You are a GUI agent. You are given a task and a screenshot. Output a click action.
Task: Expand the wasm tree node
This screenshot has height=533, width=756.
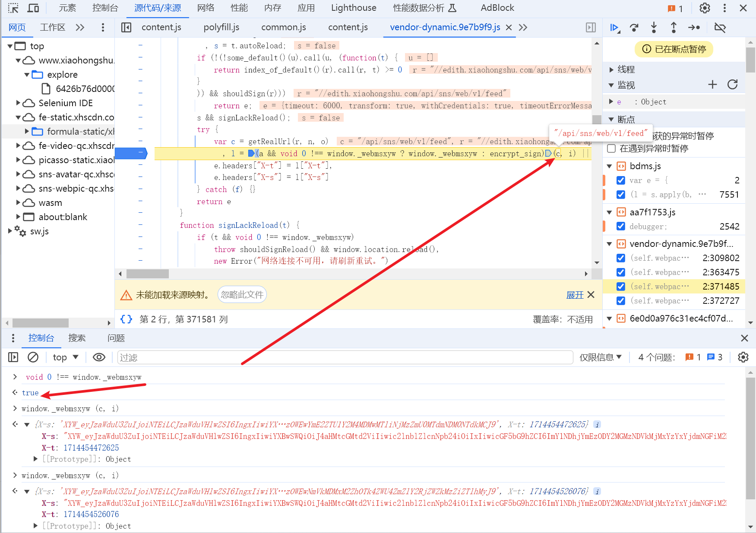pyautogui.click(x=18, y=202)
